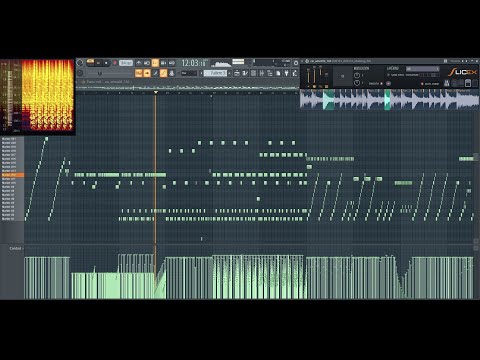The image size is (480, 360).
Task: Adjust the first fader in the Slicex panel
Action: pyautogui.click(x=308, y=75)
